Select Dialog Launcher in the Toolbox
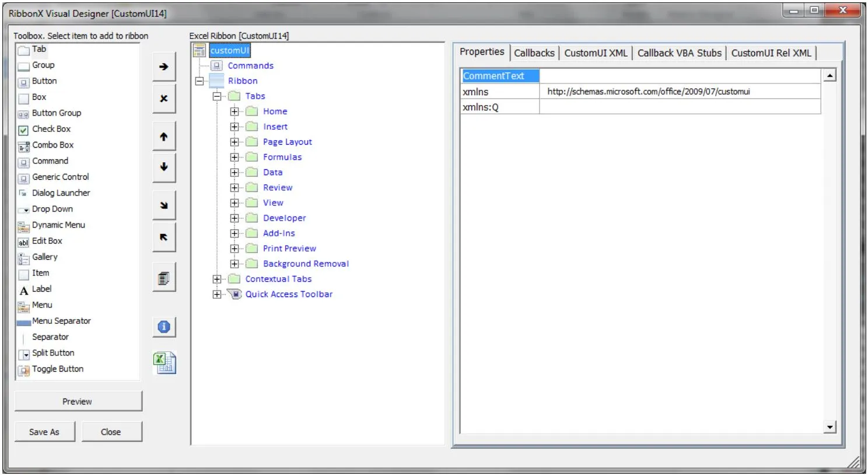Viewport: 868px width, 475px height. pos(61,193)
